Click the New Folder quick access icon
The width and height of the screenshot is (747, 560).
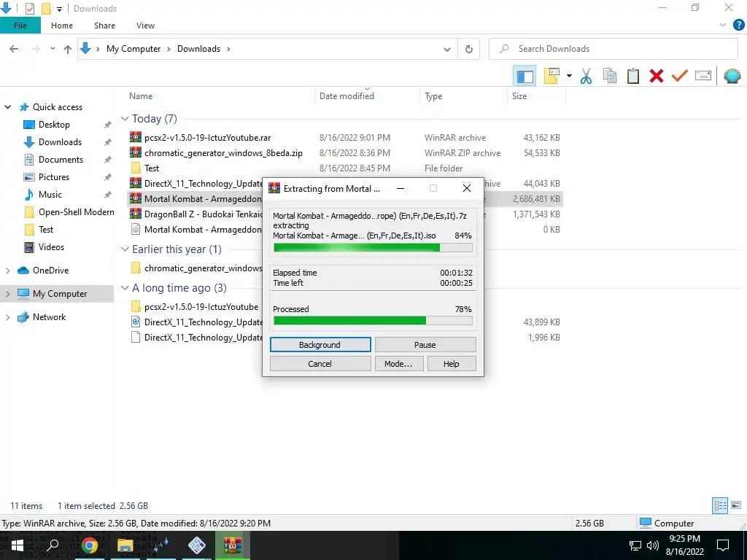(46, 9)
